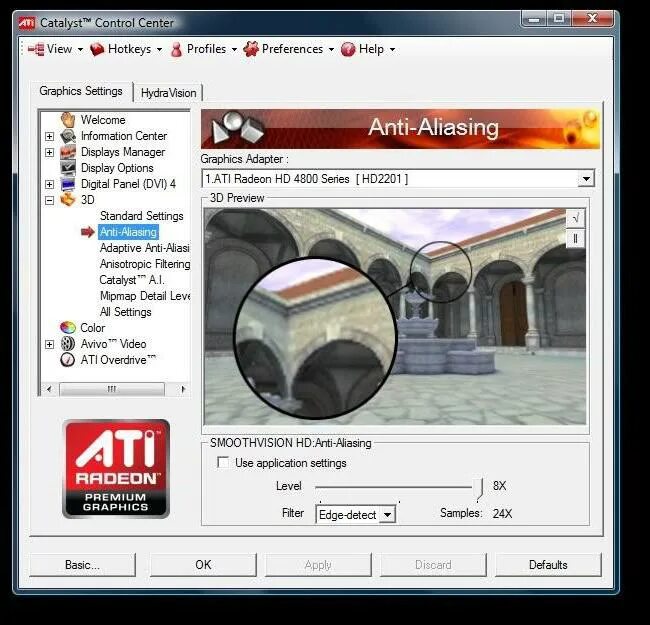The height and width of the screenshot is (625, 650).
Task: Enable Use application settings checkbox
Action: (x=223, y=462)
